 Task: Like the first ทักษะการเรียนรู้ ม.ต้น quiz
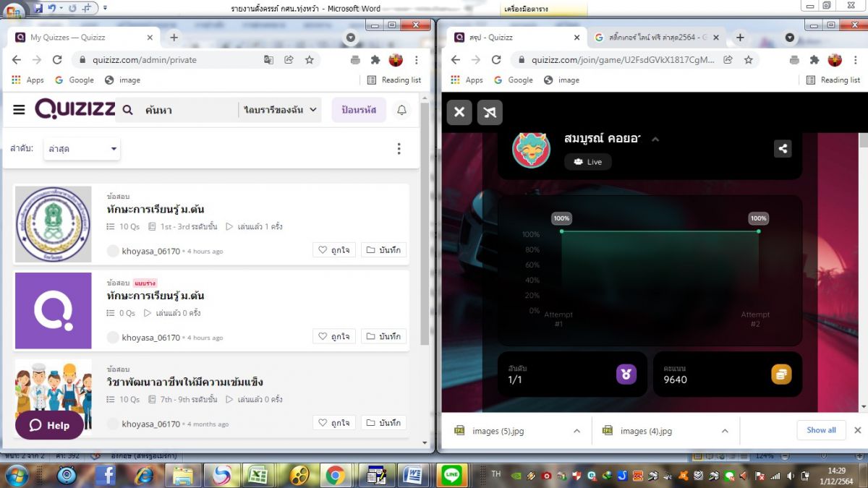pos(333,250)
